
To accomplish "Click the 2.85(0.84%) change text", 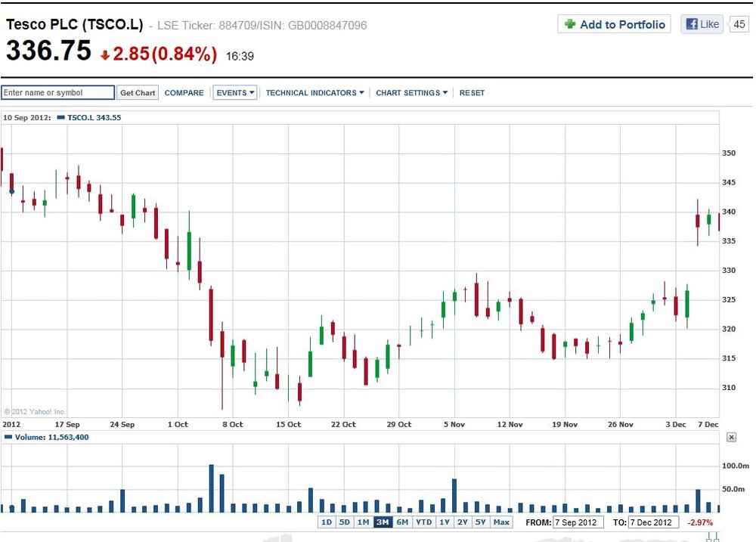I will pos(165,54).
